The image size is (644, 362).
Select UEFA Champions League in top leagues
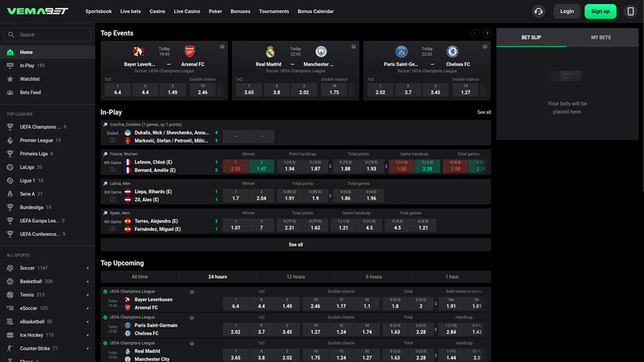47,127
